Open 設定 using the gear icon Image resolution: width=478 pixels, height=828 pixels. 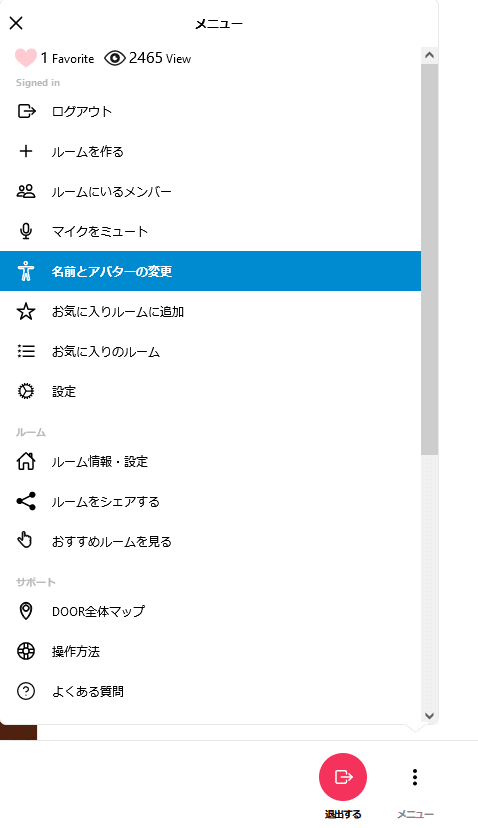[x=26, y=391]
